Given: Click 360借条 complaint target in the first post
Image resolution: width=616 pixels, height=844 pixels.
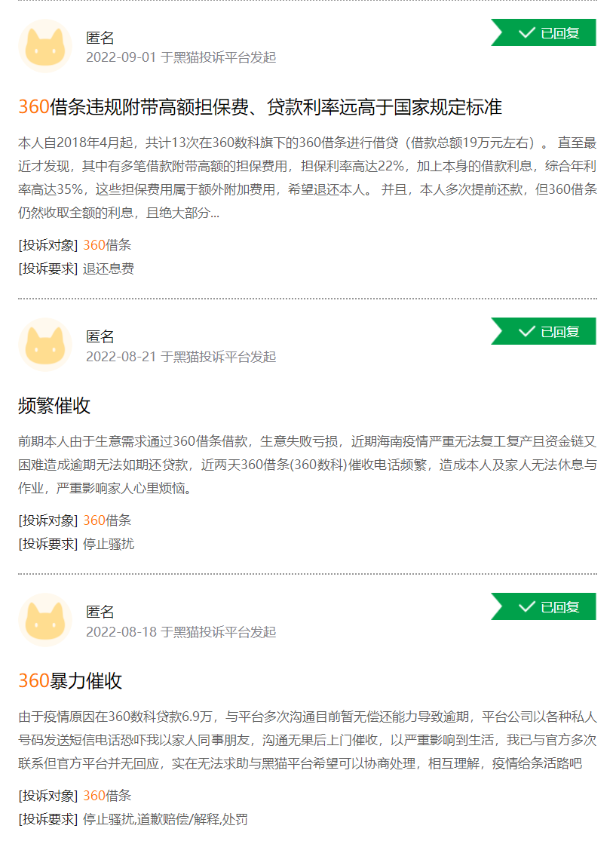Looking at the screenshot, I should pyautogui.click(x=107, y=245).
